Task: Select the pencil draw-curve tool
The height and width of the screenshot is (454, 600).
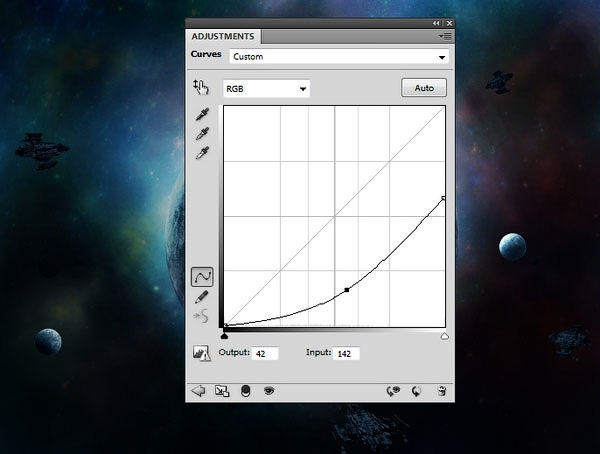Action: click(202, 297)
